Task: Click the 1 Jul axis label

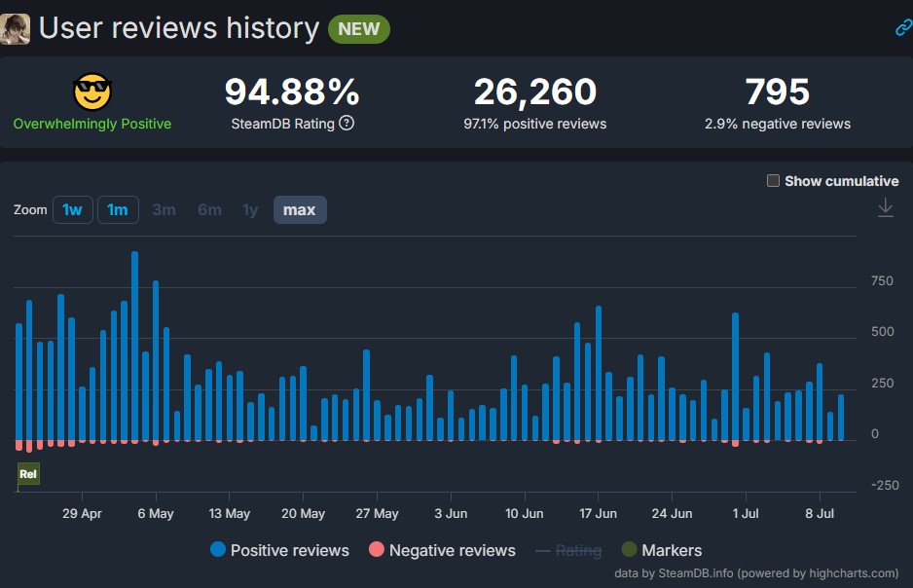Action: (x=746, y=513)
